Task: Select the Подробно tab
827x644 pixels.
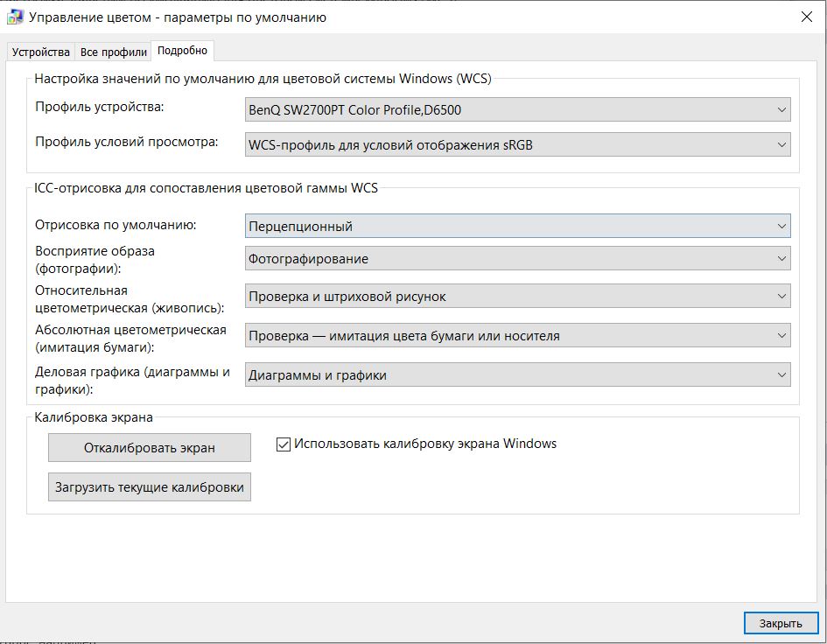Action: (182, 51)
